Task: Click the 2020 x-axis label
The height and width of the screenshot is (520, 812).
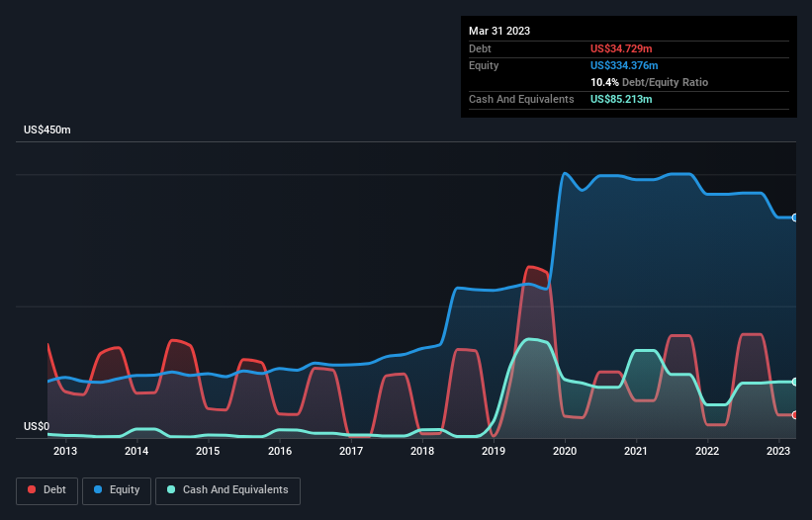Action: tap(565, 451)
